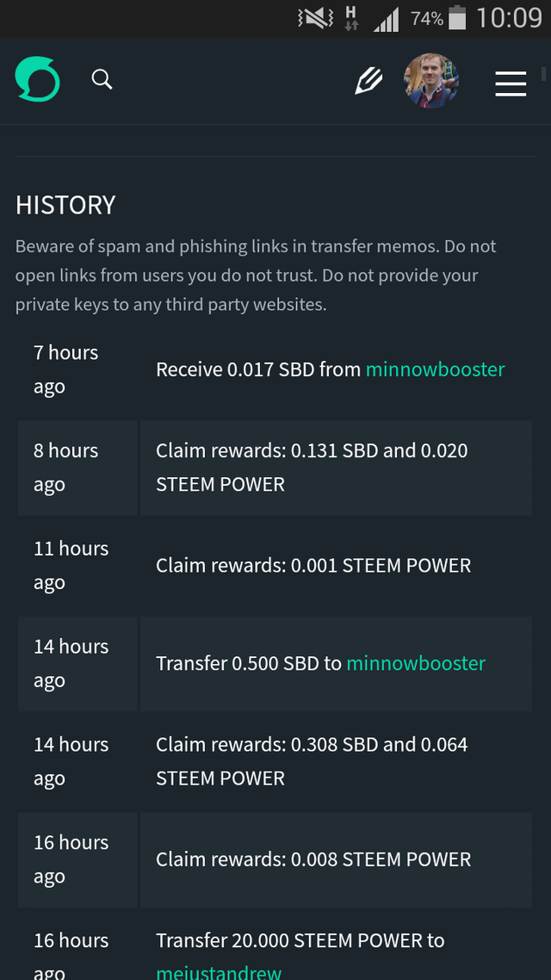Image resolution: width=551 pixels, height=980 pixels.
Task: Open minnowbooster link in Transfer 0.500 SBD row
Action: [x=416, y=663]
